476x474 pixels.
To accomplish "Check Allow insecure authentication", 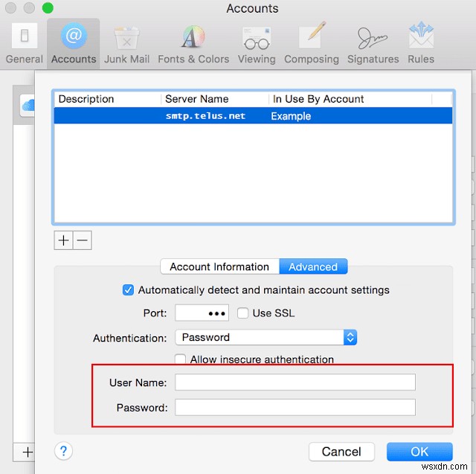I will coord(180,359).
